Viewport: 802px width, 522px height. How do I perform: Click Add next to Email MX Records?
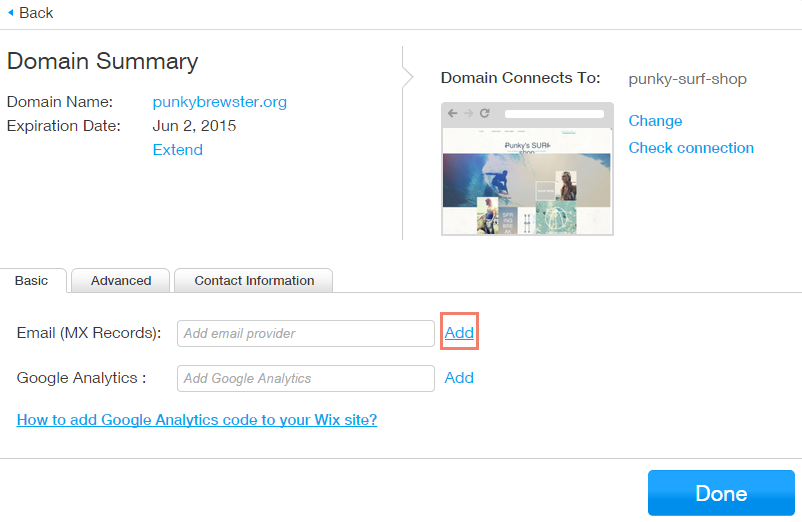[459, 333]
